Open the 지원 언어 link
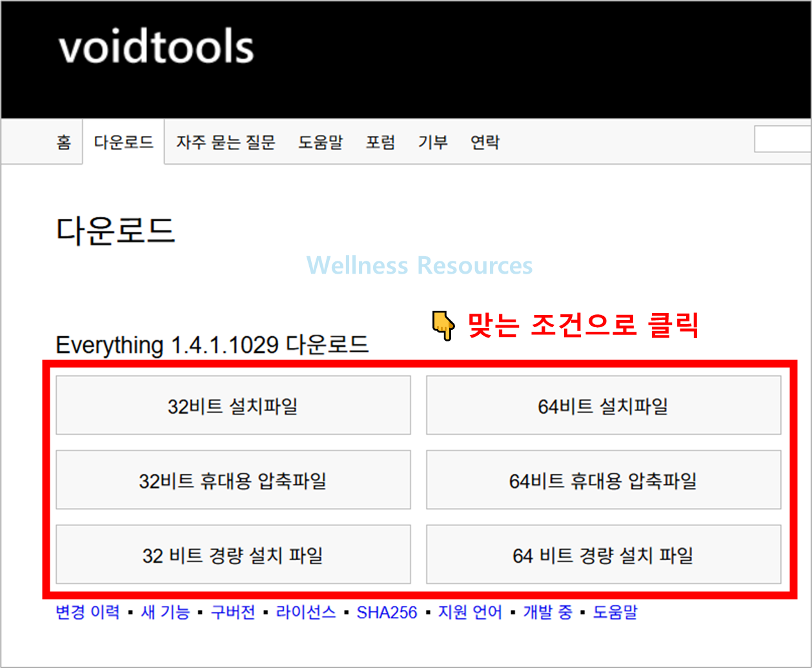The image size is (812, 668). coord(470,612)
